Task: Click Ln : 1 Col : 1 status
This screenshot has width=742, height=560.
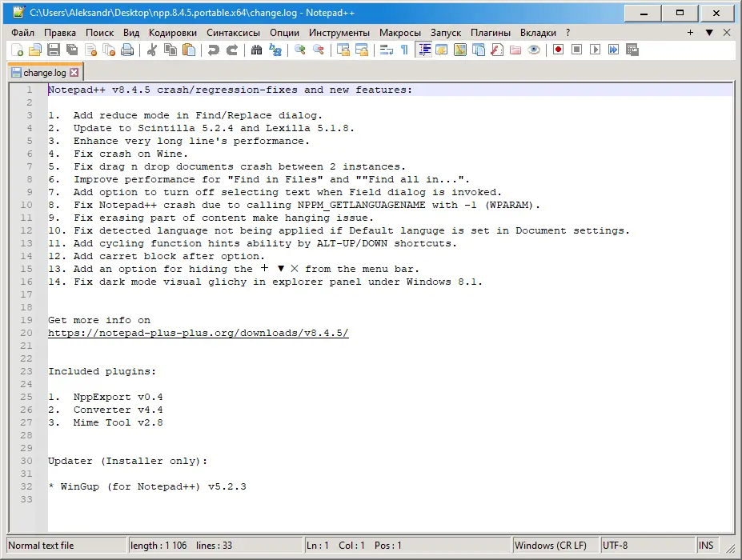Action: (407, 546)
